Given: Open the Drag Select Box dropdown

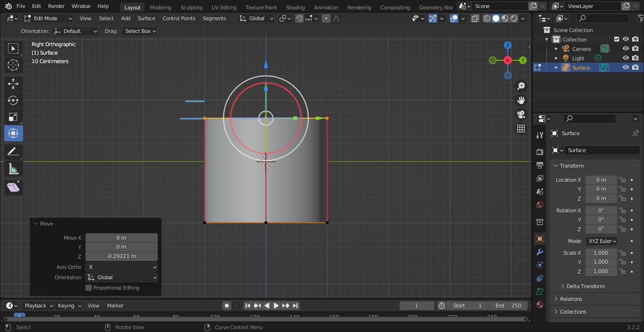Looking at the screenshot, I should coord(139,31).
